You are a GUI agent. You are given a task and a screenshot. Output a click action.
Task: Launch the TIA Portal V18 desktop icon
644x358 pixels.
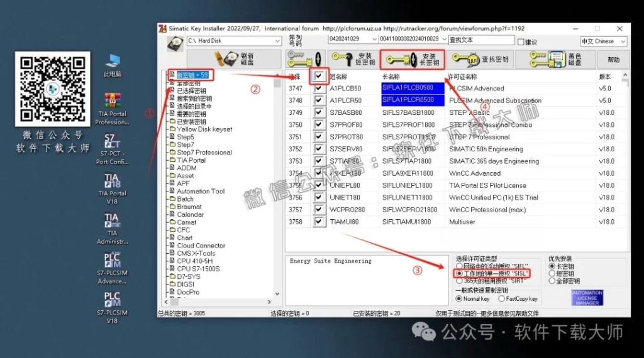pyautogui.click(x=112, y=188)
